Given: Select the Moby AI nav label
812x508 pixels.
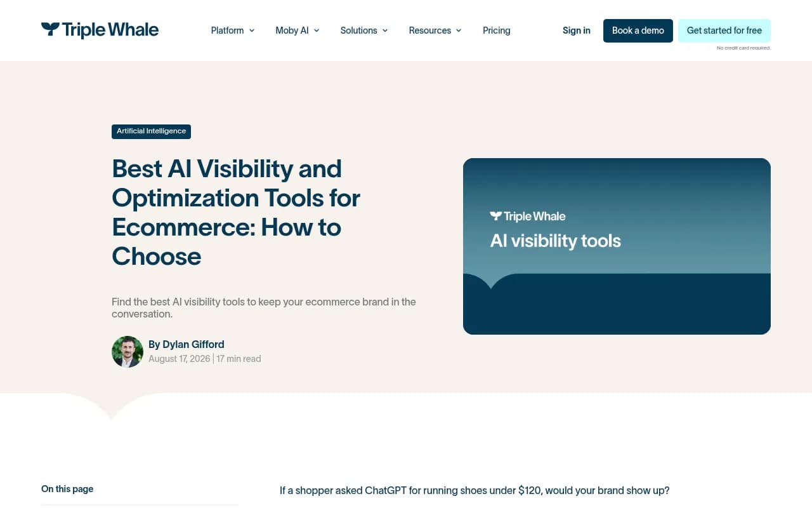Looking at the screenshot, I should (292, 30).
